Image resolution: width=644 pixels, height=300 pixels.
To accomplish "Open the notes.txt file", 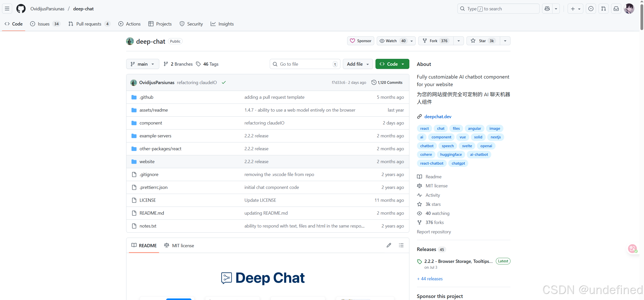I will point(148,226).
